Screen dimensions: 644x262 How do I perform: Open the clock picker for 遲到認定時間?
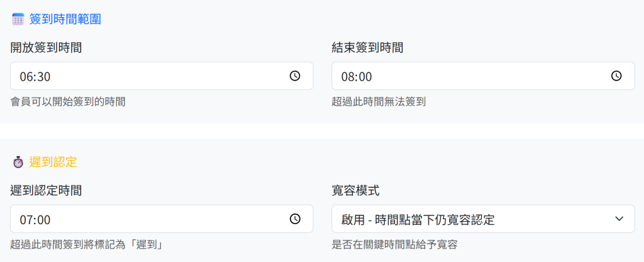point(295,219)
